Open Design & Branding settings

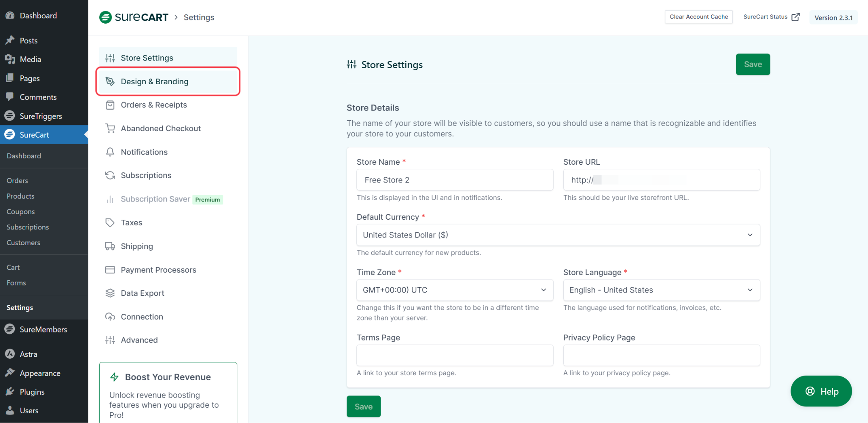click(x=168, y=81)
